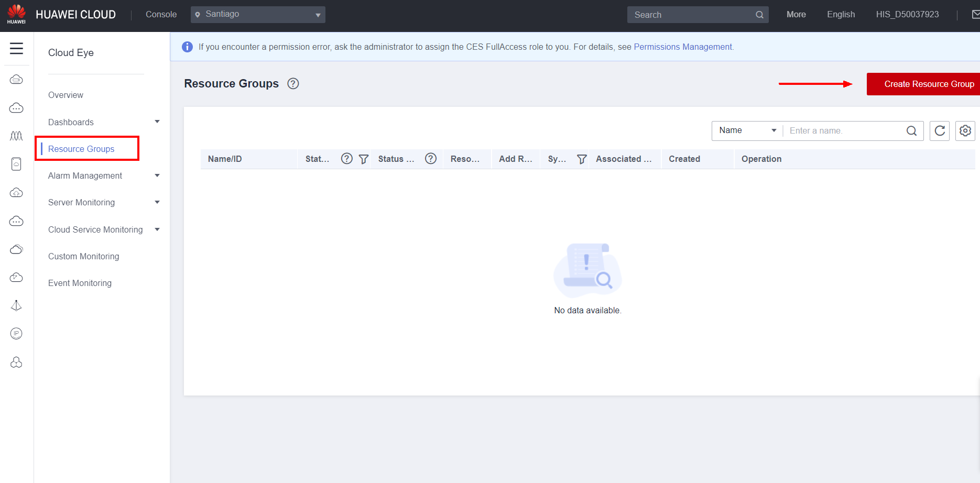This screenshot has height=483, width=980.
Task: Select Resource Groups in sidebar
Action: (x=81, y=149)
